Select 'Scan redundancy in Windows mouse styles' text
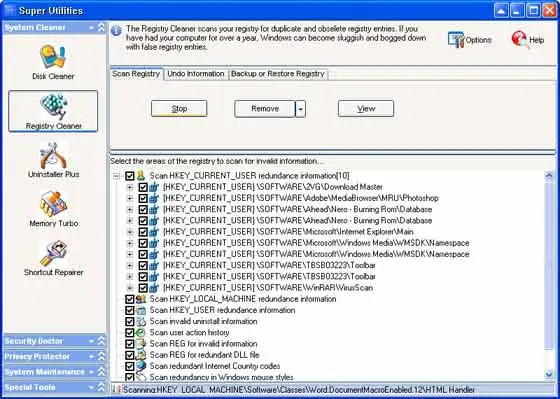The image size is (560, 399). click(x=221, y=377)
